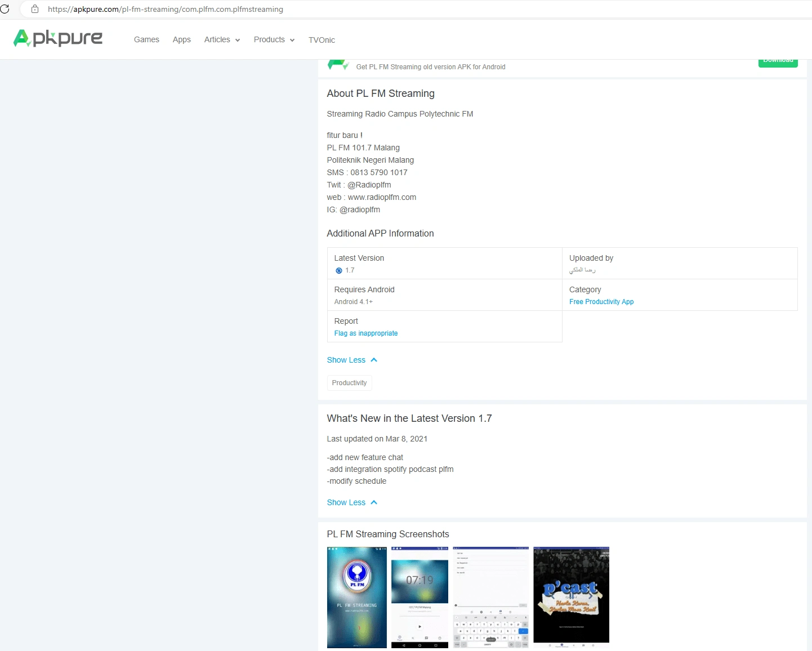The width and height of the screenshot is (812, 651).
Task: Collapse What's New with Show Less
Action: [352, 502]
